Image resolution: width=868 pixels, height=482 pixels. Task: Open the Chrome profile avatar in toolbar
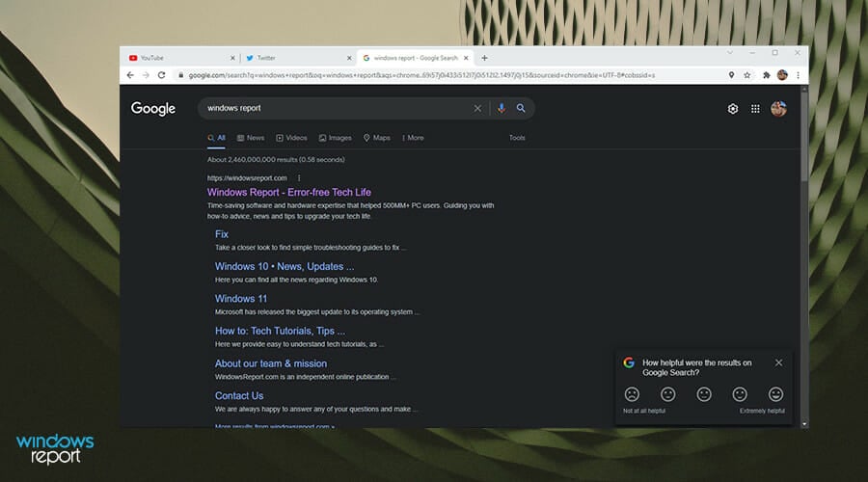click(x=782, y=75)
